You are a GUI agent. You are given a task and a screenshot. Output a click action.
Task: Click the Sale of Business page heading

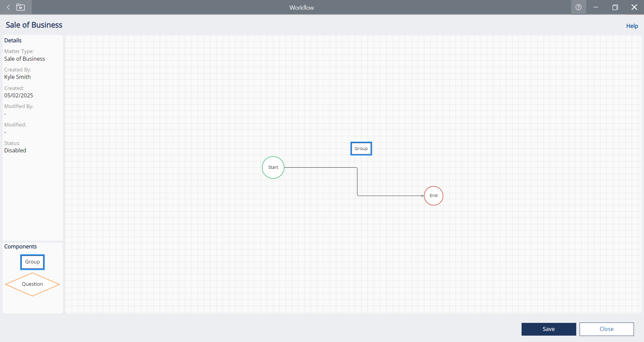point(34,25)
